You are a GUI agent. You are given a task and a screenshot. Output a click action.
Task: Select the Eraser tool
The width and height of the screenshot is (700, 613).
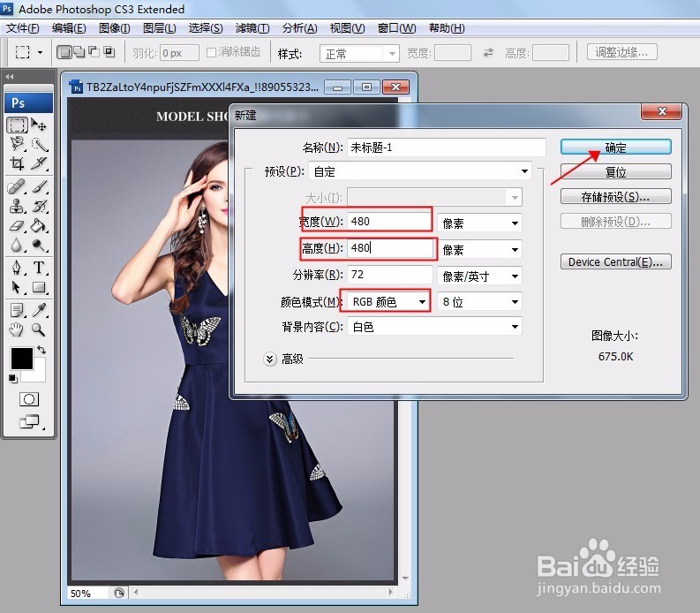[17, 225]
